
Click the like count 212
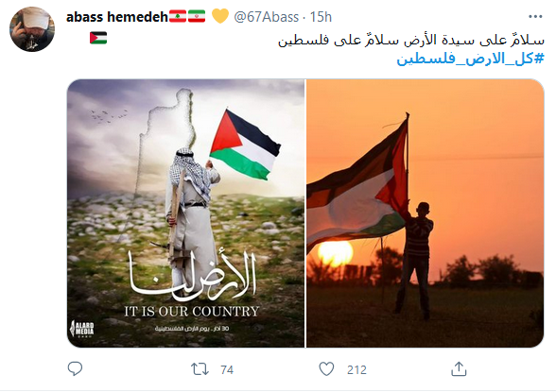tap(356, 369)
